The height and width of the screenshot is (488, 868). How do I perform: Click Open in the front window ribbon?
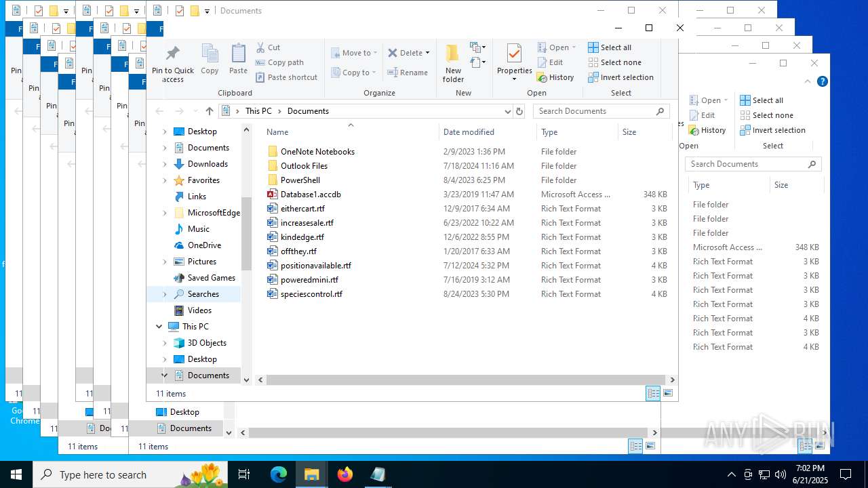pos(557,47)
